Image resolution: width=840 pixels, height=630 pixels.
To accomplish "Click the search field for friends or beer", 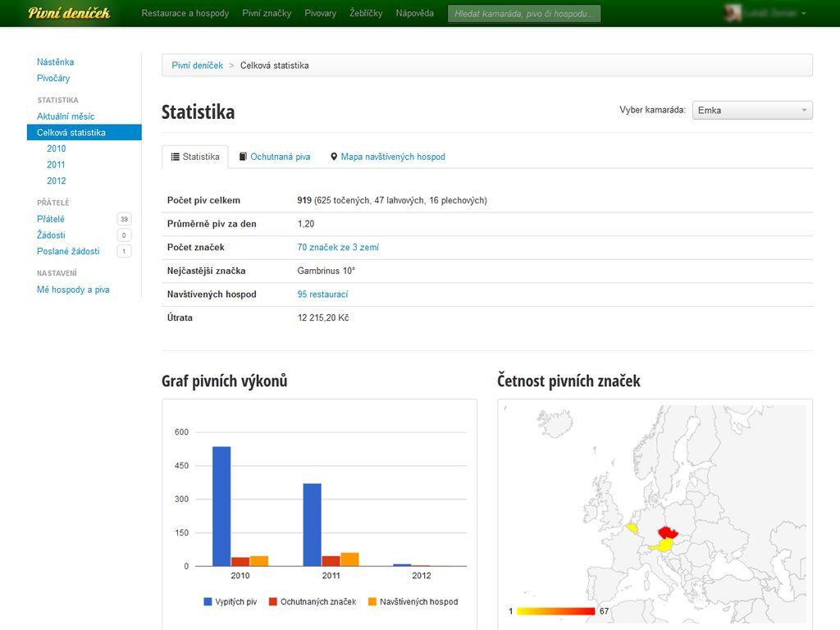I will coord(524,14).
